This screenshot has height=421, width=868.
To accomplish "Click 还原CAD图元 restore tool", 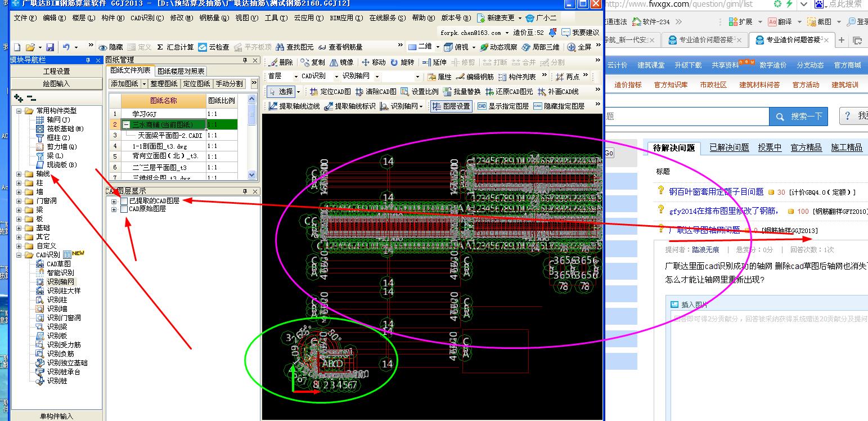I will coord(509,92).
